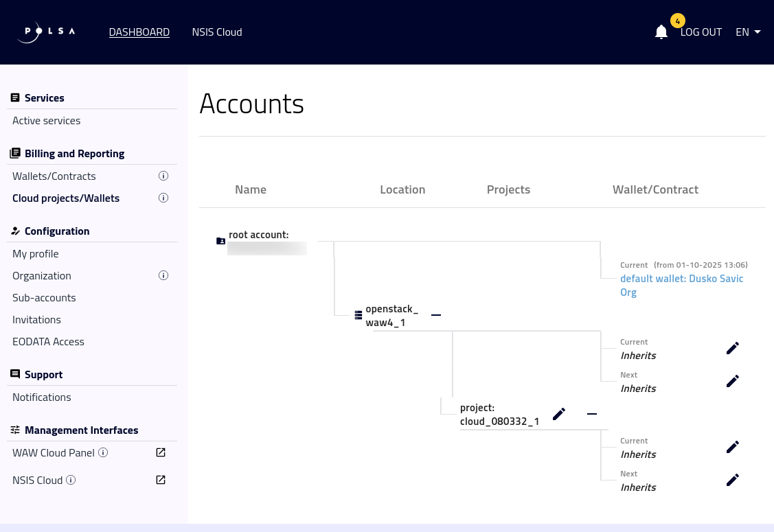Viewport: 774px width, 532px height.
Task: Open WAW Cloud Panel external link icon
Action: click(161, 452)
